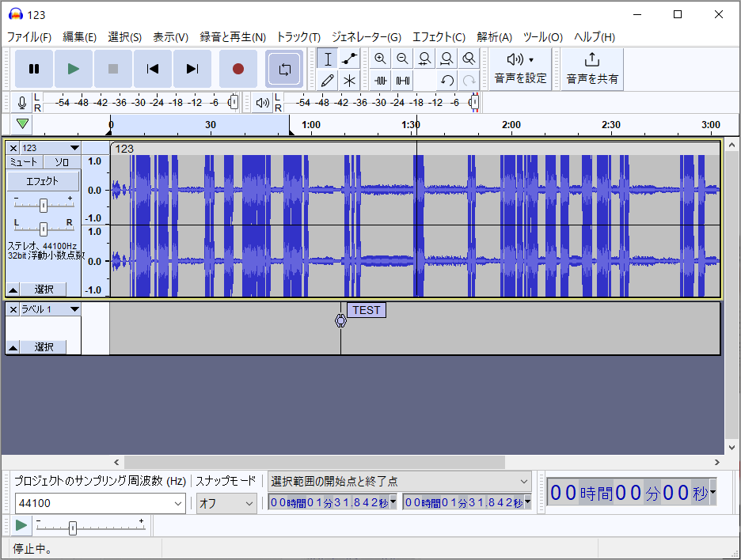This screenshot has height=560, width=741.
Task: Zoom in on the waveform
Action: 380,58
